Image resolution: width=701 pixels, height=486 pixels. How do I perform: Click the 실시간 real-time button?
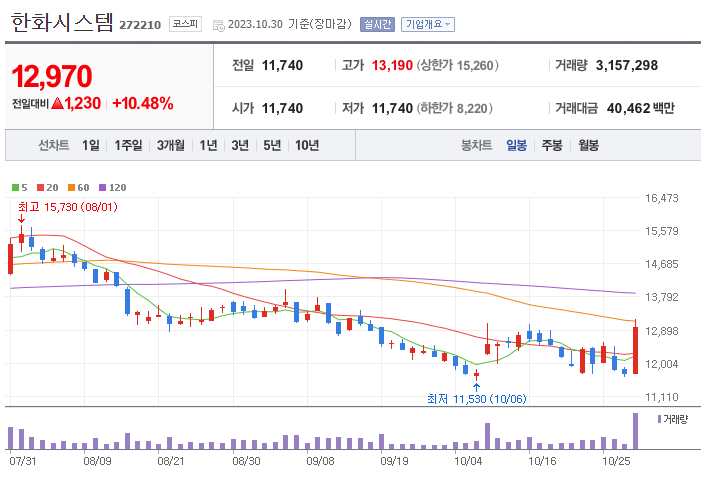377,24
